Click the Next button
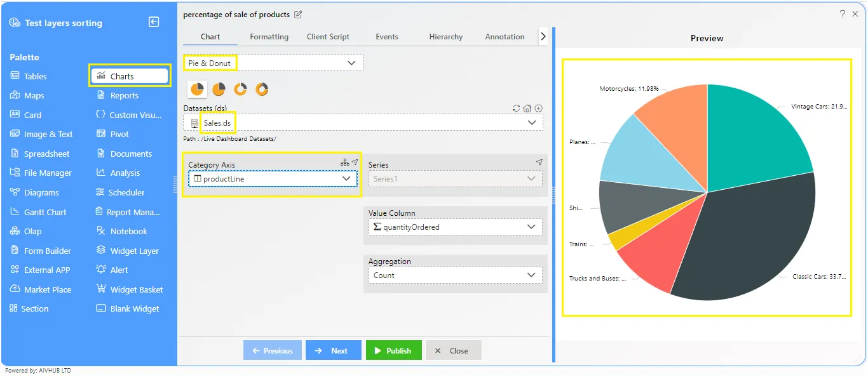The width and height of the screenshot is (868, 377). click(333, 350)
